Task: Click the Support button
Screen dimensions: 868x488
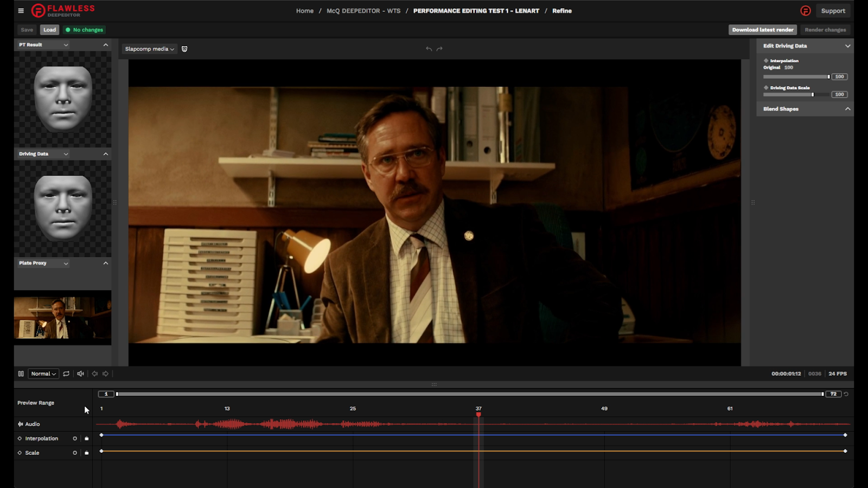Action: (833, 11)
